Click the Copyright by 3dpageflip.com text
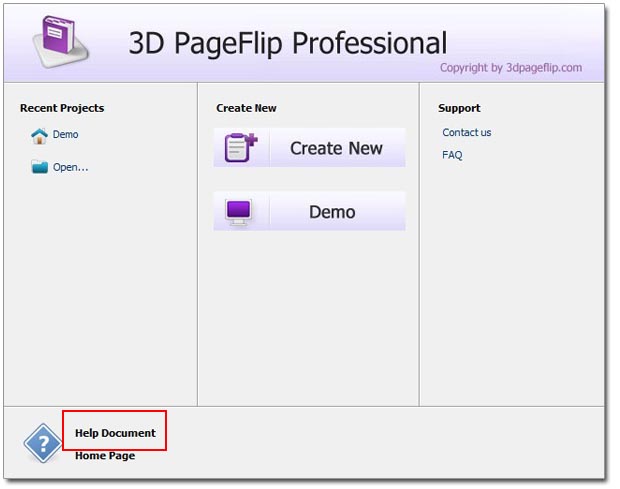The width and height of the screenshot is (620, 489). 511,68
